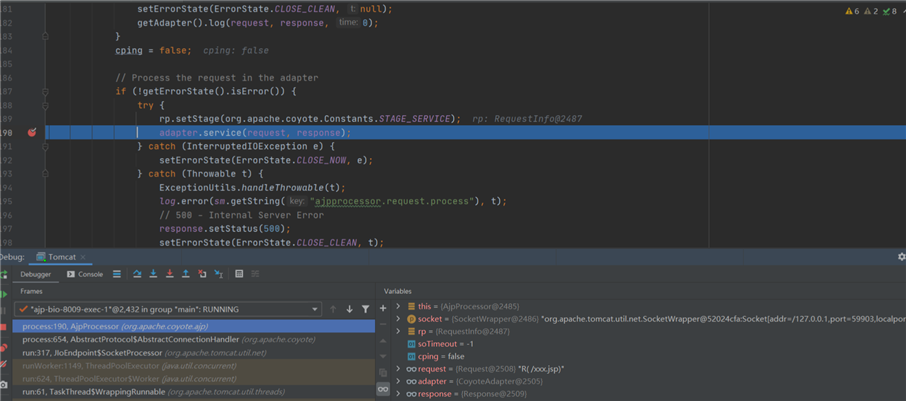Click the View Breakpoints icon
The height and width of the screenshot is (401, 906).
pyautogui.click(x=3, y=348)
